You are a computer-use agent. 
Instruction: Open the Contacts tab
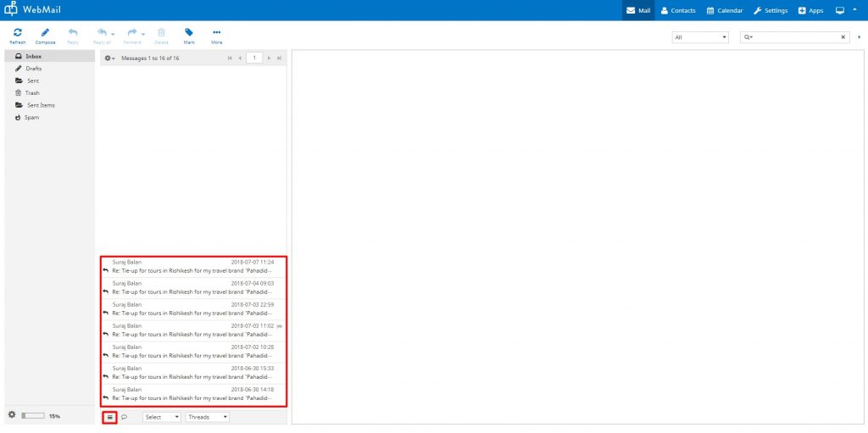[x=677, y=10]
